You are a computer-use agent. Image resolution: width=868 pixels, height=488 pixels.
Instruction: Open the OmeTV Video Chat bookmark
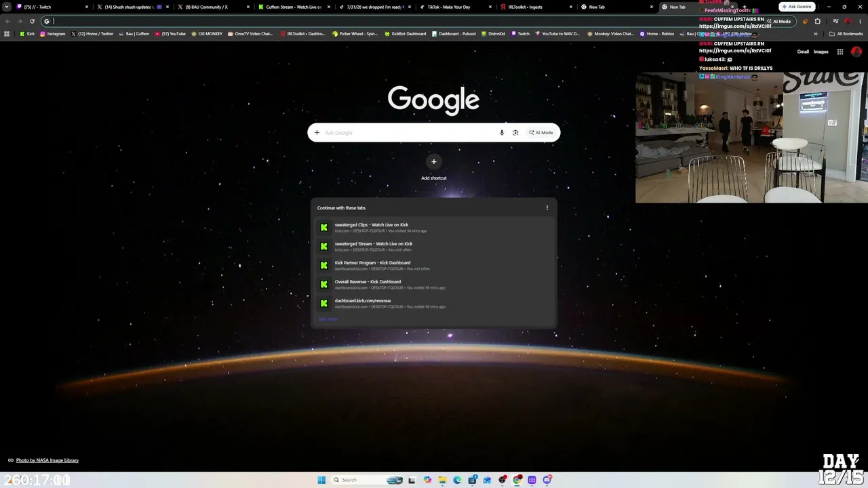coord(250,34)
